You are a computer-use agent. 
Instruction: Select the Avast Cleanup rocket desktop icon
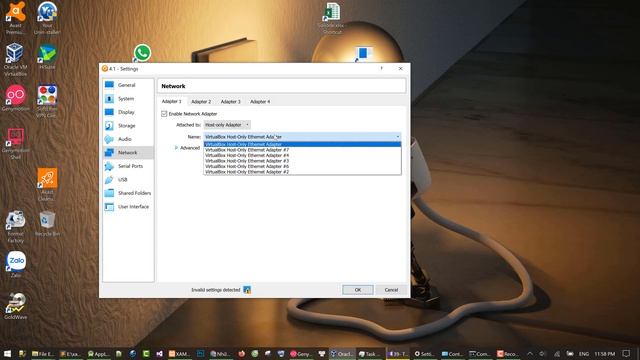47,184
